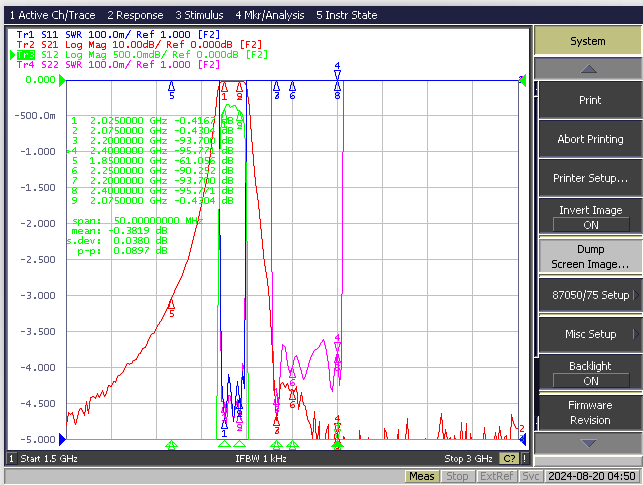Select trace Tr4 S22 SWR label
This screenshot has width=643, height=485.
[118, 64]
